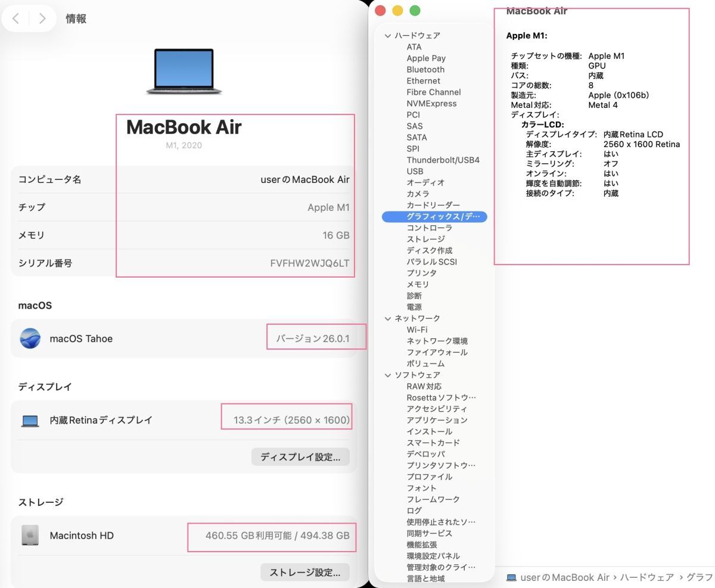The width and height of the screenshot is (715, 588).
Task: Select SAS in sidebar
Action: [x=415, y=126]
